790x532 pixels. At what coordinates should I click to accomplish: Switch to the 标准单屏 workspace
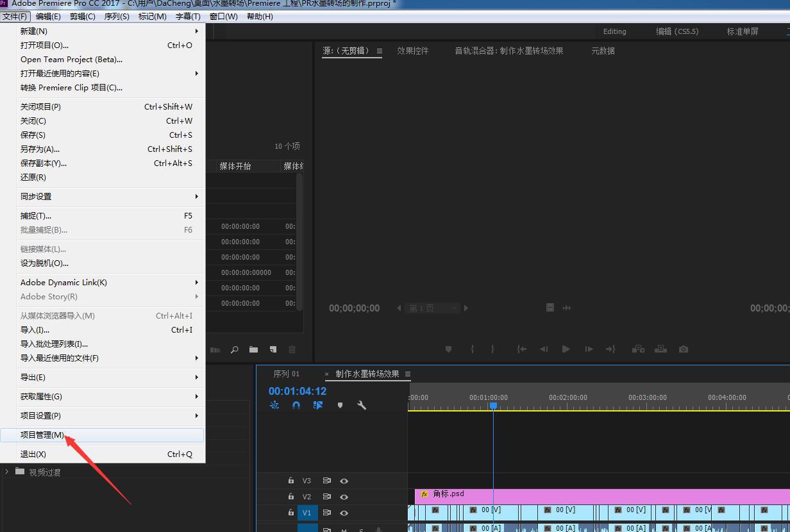coord(742,31)
